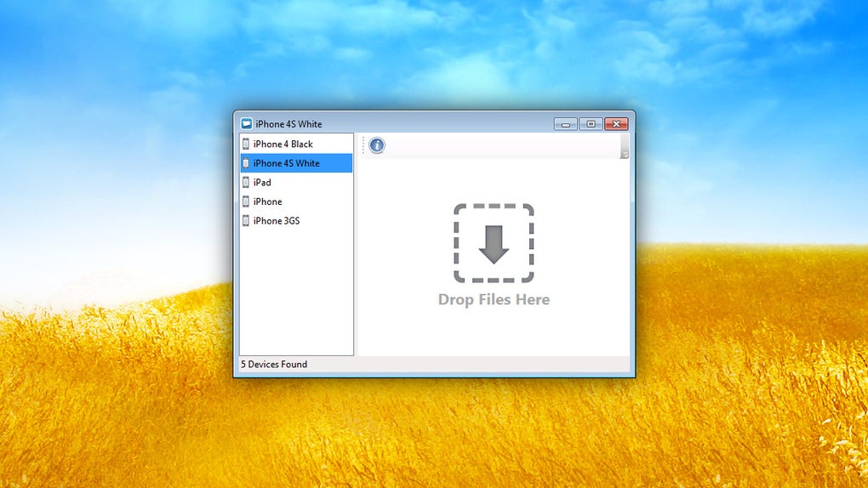Click the app icon in title bar

tap(246, 123)
